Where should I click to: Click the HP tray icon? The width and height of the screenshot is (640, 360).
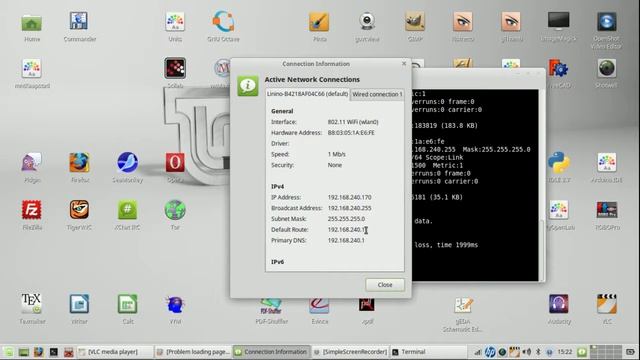coord(490,352)
